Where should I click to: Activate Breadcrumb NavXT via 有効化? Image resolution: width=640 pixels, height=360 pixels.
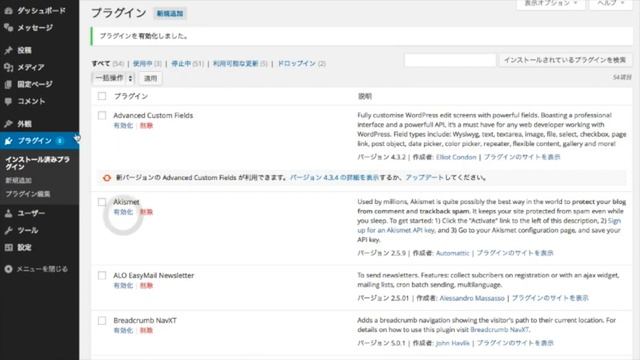pyautogui.click(x=123, y=331)
